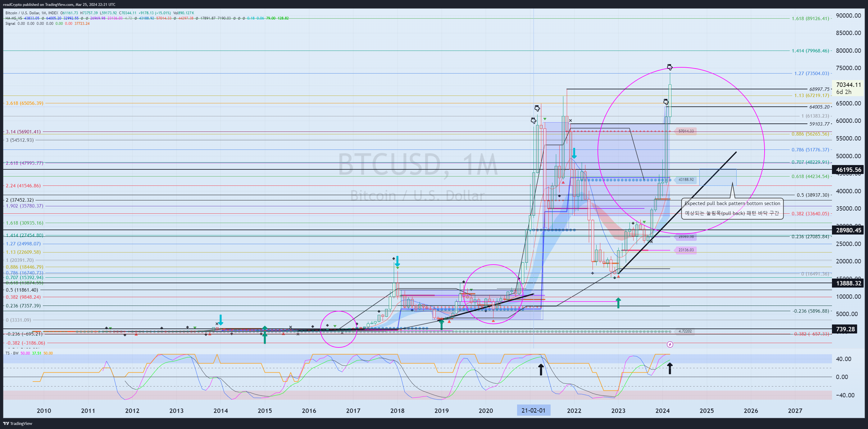This screenshot has width=868, height=429.
Task: Click the 0.382 (33640.05) Fibonacci label
Action: [810, 214]
